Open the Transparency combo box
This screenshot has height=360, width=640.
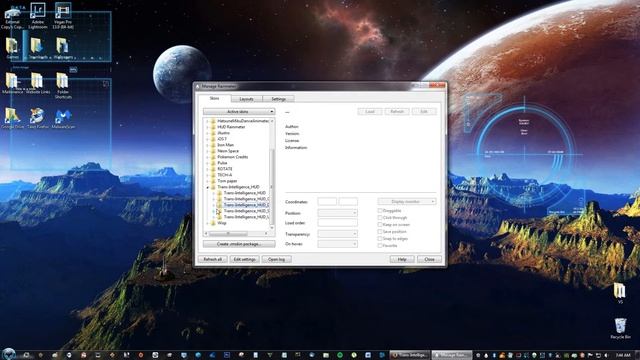(x=338, y=233)
